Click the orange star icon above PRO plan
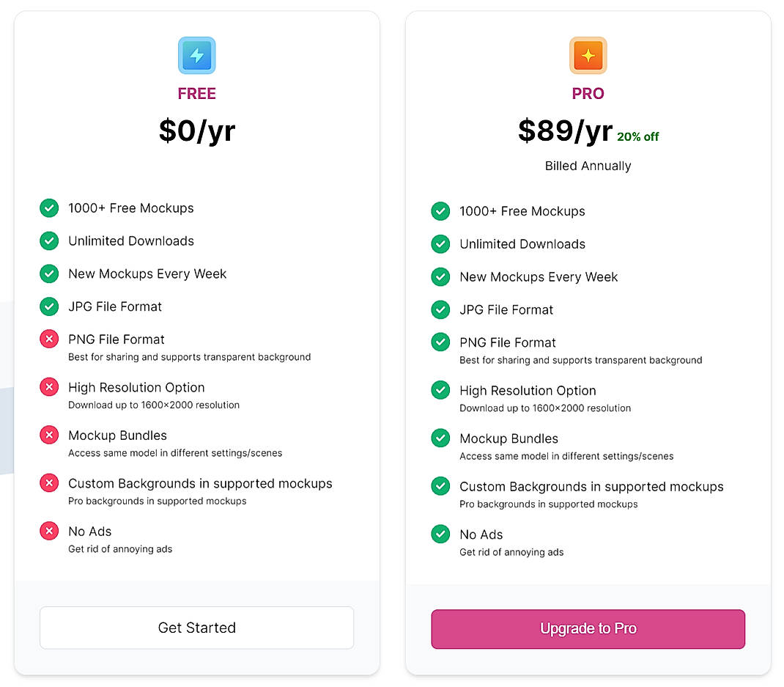784x687 pixels. [588, 55]
